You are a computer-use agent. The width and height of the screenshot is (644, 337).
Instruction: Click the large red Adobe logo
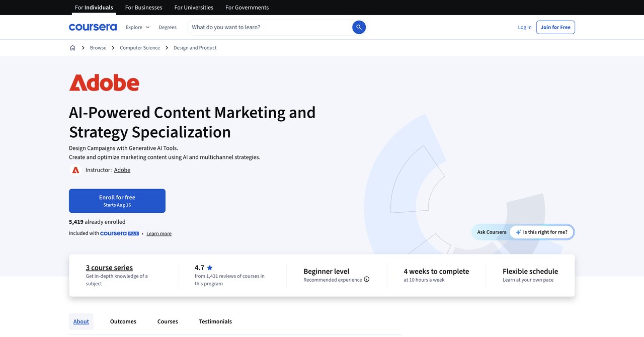[104, 82]
